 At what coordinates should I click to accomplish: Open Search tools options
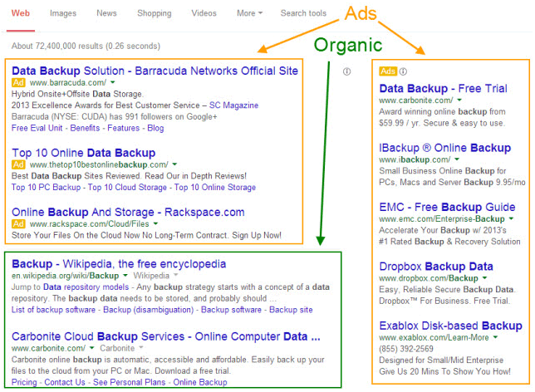pos(303,13)
